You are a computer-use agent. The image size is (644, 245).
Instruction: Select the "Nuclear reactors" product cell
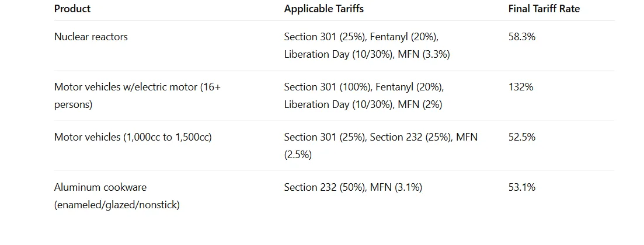click(90, 37)
